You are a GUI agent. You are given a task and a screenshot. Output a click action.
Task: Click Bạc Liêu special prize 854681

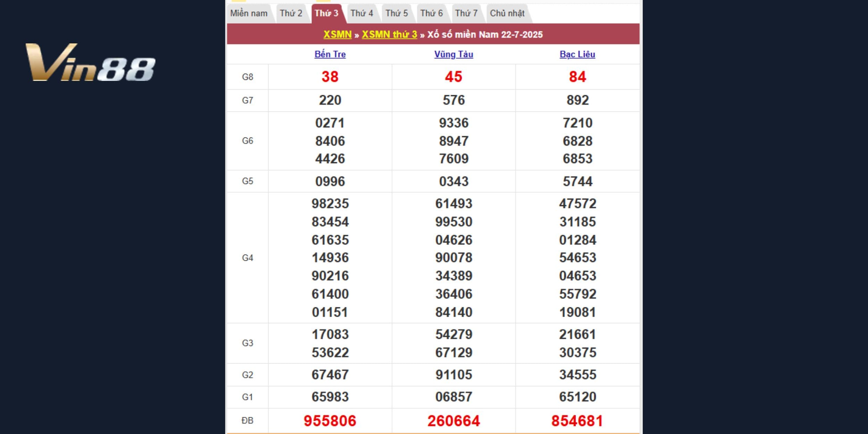coord(577,421)
